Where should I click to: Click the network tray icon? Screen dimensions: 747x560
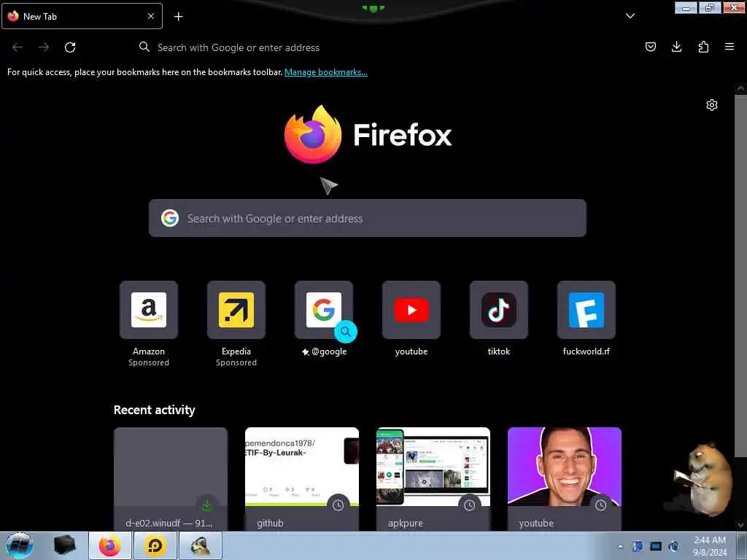[x=656, y=546]
